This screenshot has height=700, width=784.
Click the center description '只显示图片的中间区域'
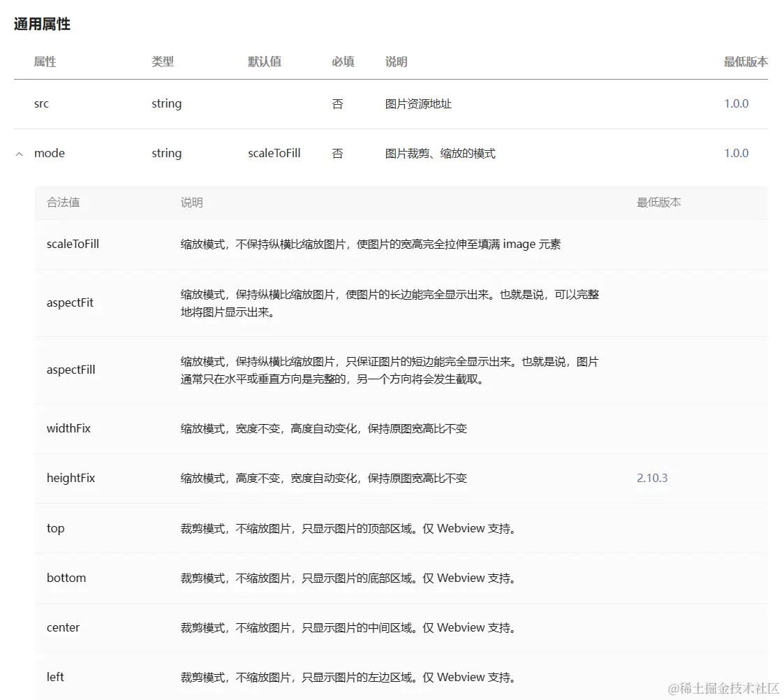click(357, 627)
